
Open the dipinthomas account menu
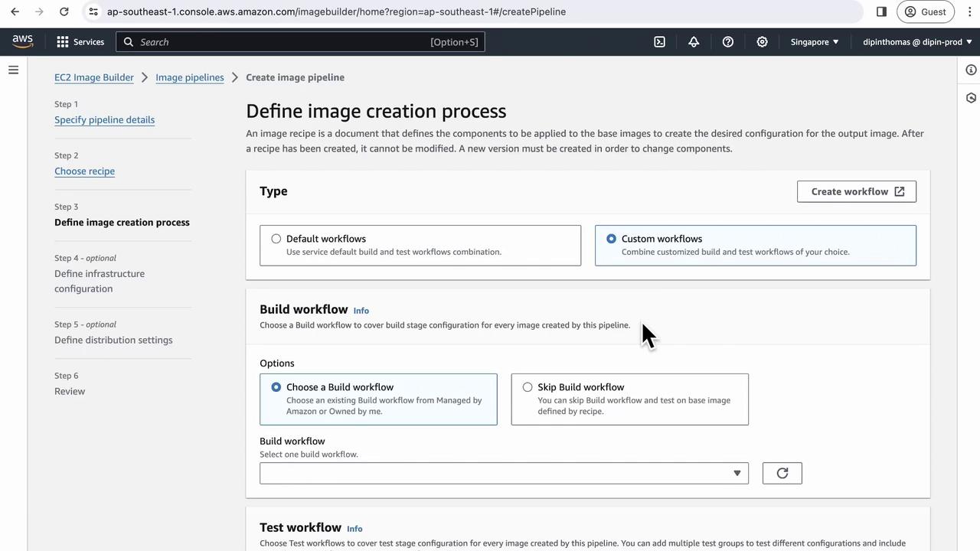[916, 42]
